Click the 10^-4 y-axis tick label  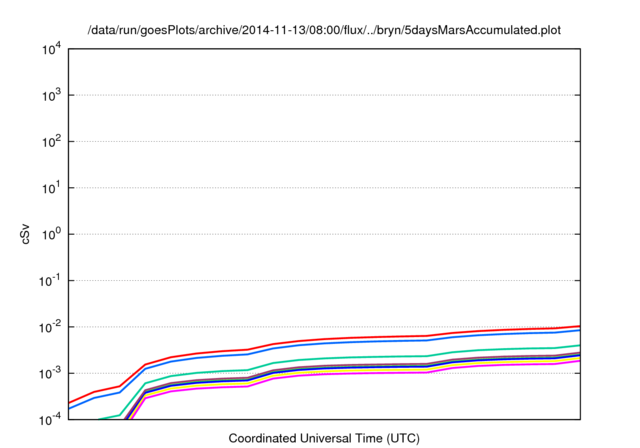tap(50, 419)
